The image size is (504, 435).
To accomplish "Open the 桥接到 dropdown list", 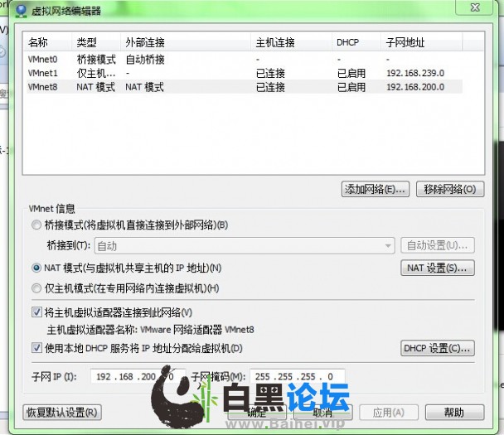I will click(x=245, y=246).
